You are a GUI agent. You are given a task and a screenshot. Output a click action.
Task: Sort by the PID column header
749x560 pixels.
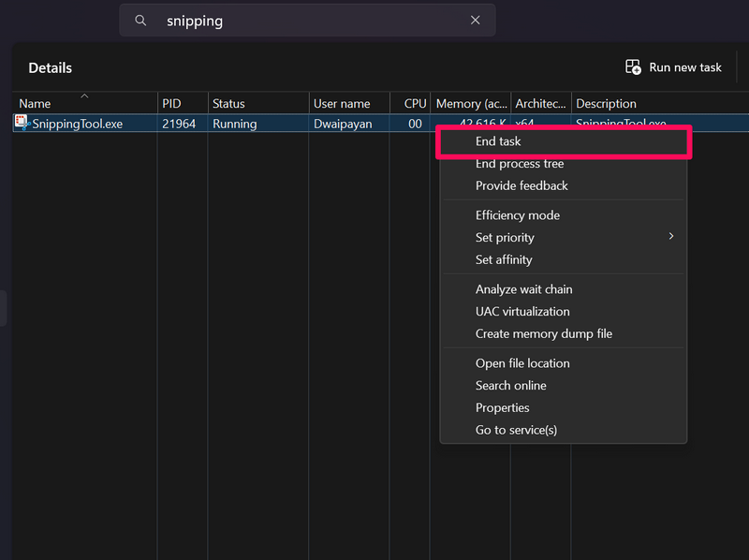170,104
